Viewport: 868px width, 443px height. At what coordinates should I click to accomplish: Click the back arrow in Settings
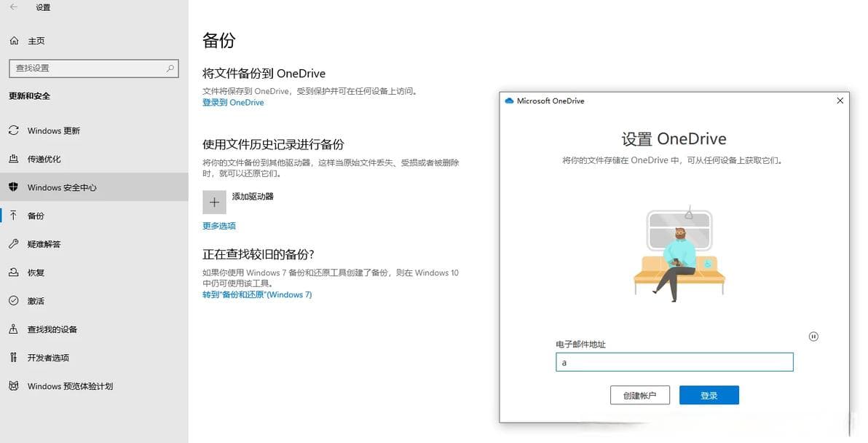pyautogui.click(x=14, y=7)
